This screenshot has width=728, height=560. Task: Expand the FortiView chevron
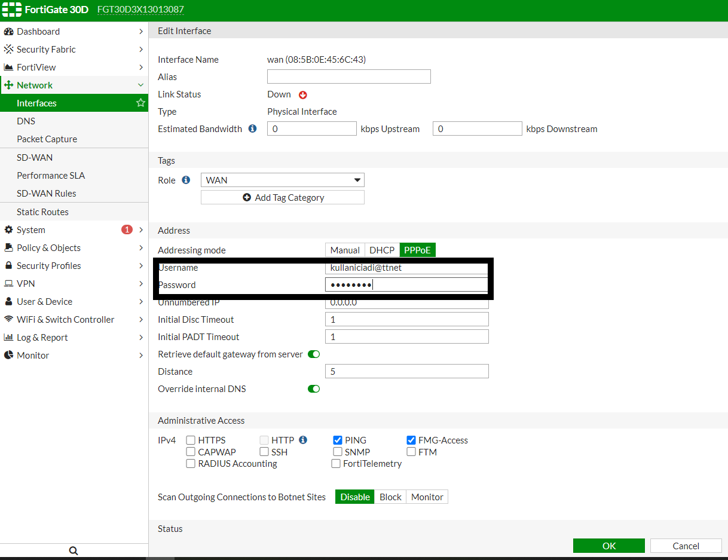[x=140, y=68]
